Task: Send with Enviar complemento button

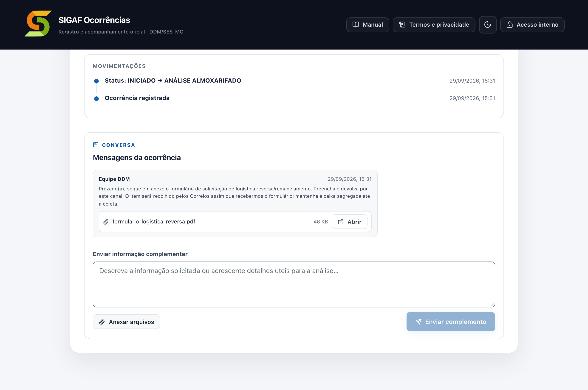Action: 450,321
